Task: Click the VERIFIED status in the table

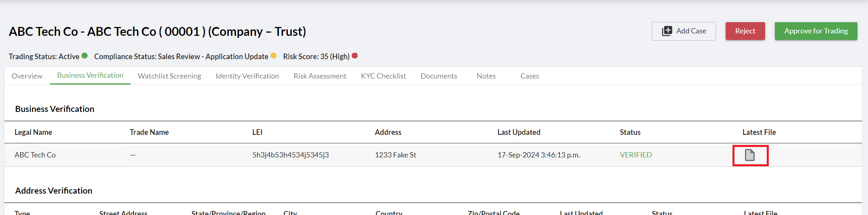Action: (636, 155)
